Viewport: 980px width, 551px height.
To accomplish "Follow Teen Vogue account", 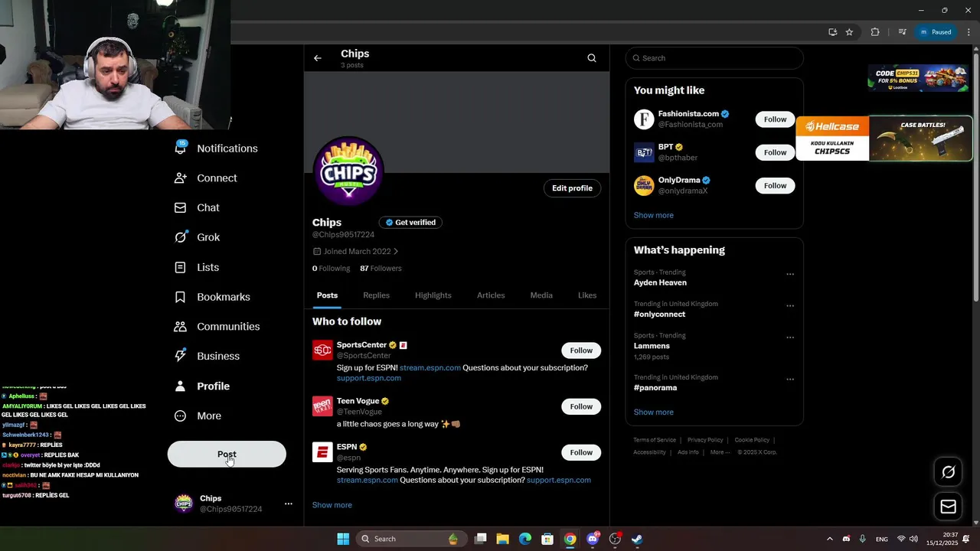I will tap(581, 406).
